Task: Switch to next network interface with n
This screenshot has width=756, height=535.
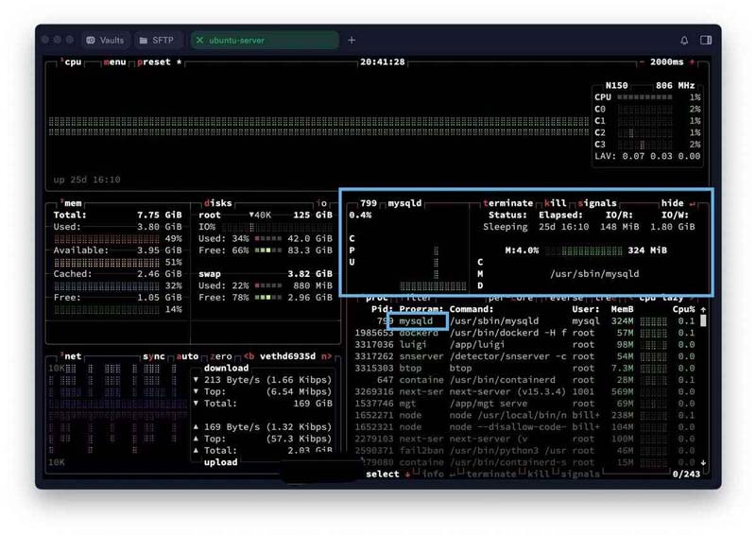Action: pos(327,357)
